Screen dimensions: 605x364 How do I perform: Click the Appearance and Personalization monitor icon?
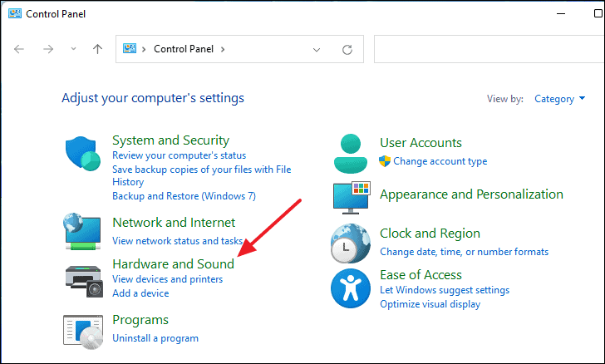tap(352, 197)
